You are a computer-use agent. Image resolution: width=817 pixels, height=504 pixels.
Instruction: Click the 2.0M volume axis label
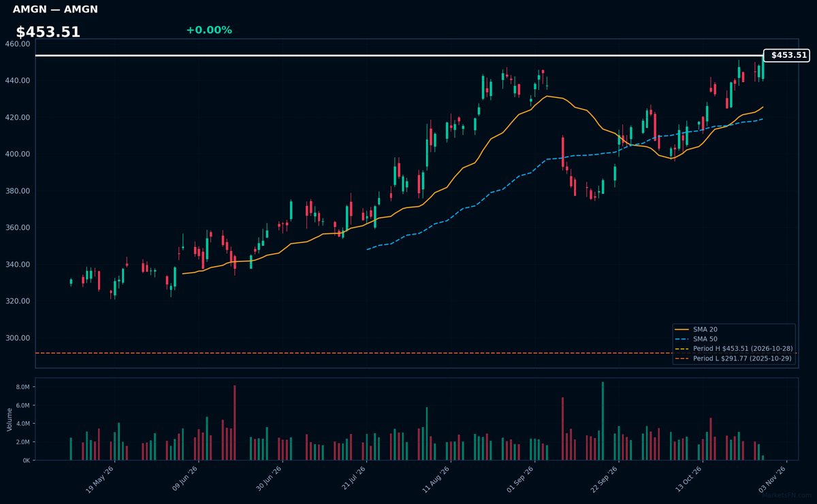[x=22, y=442]
